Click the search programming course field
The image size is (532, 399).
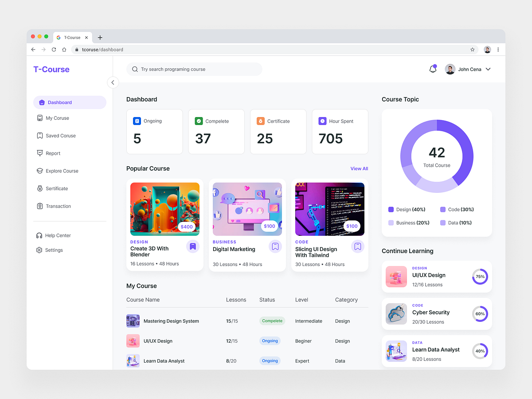point(194,69)
